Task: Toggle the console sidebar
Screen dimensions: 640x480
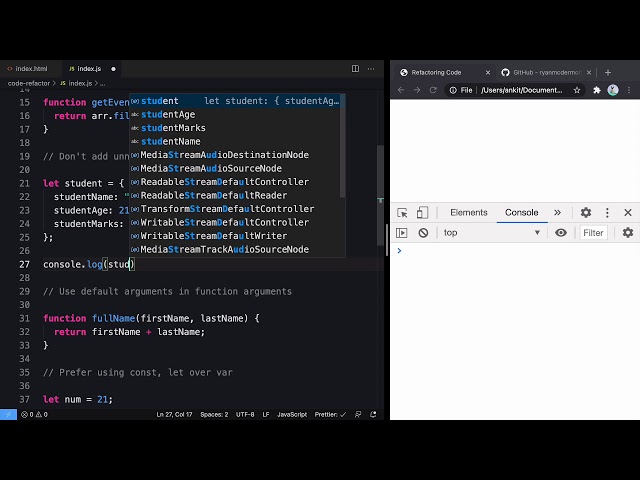Action: 402,233
